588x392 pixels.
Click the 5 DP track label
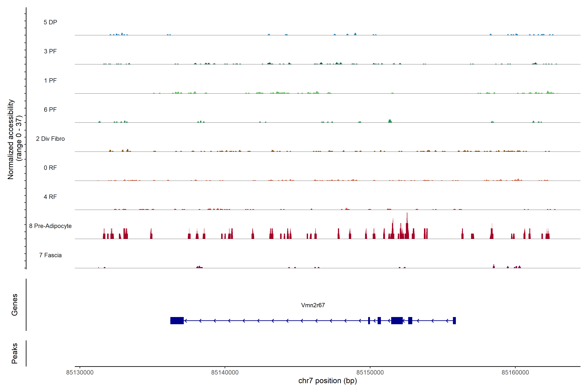click(x=50, y=22)
